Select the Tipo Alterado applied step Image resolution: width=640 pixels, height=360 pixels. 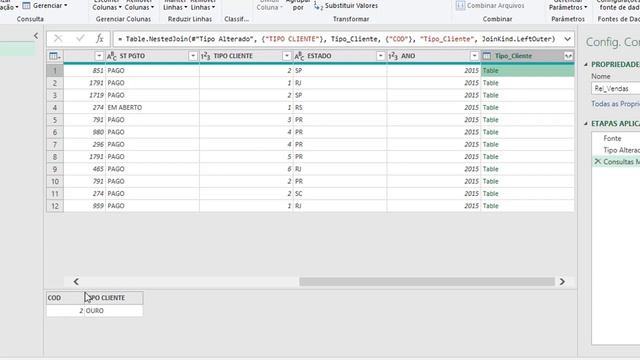[x=622, y=150]
